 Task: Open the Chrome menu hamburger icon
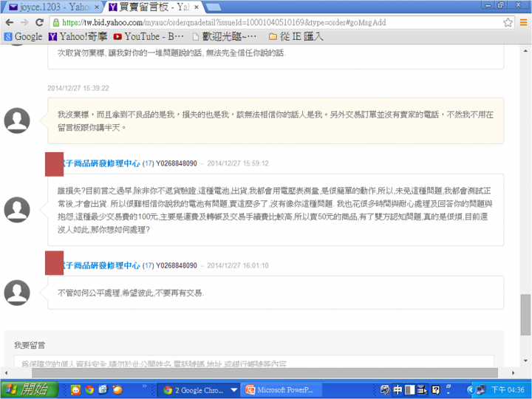point(524,22)
